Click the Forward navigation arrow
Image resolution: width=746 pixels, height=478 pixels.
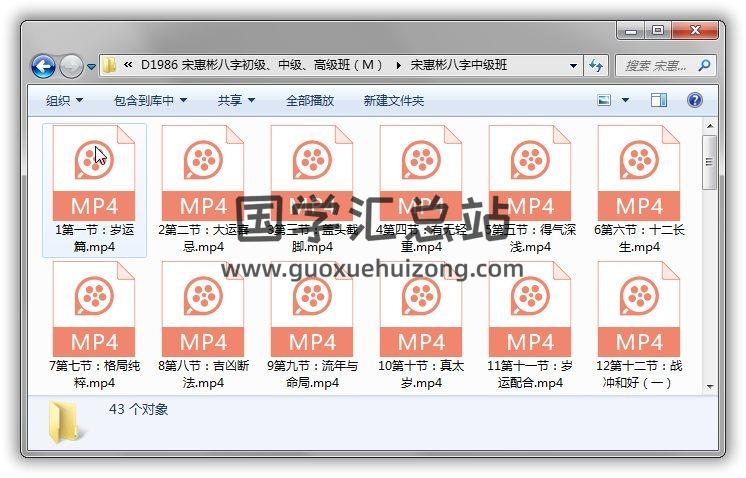71,67
